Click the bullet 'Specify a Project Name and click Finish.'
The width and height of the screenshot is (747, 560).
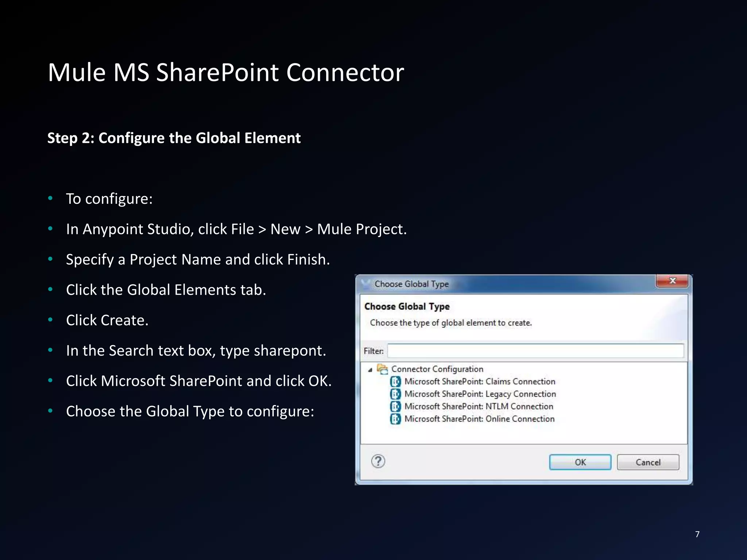(x=198, y=260)
